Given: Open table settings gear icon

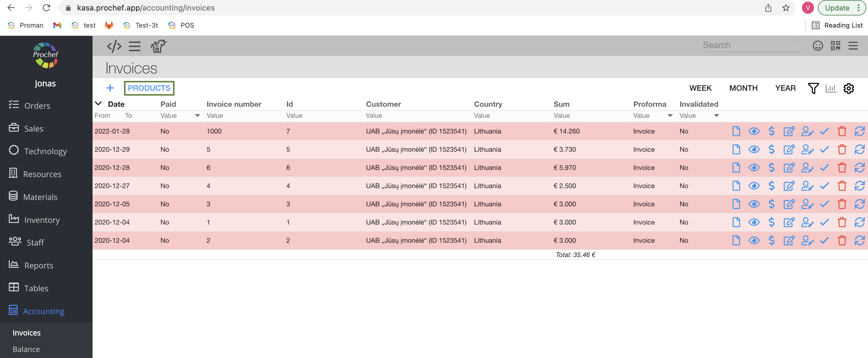Looking at the screenshot, I should tap(848, 89).
